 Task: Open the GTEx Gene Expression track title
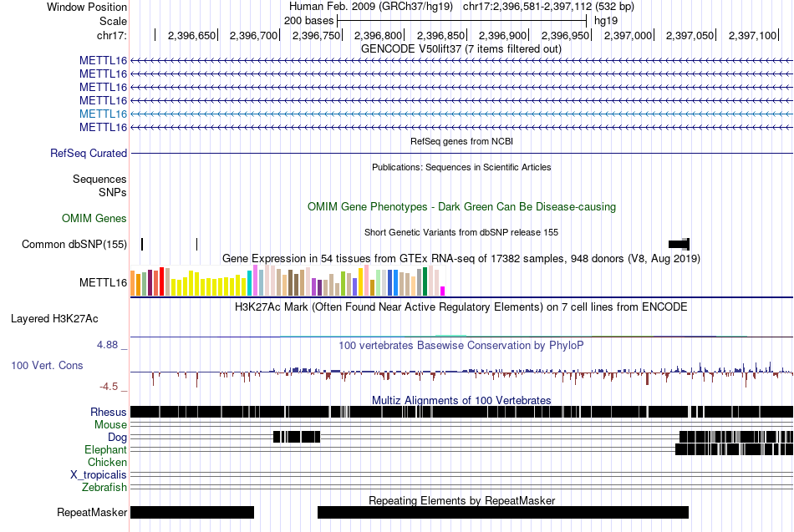pos(461,259)
